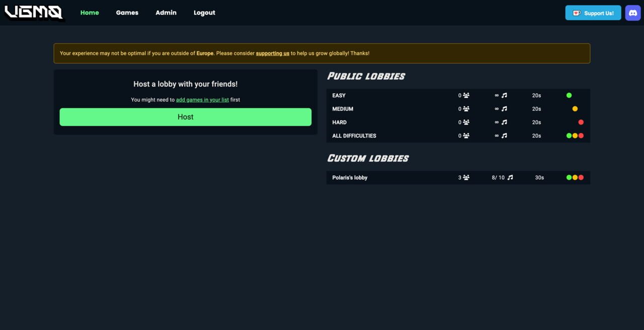Follow the 'add games in your list' link
The image size is (644, 330).
coord(202,100)
